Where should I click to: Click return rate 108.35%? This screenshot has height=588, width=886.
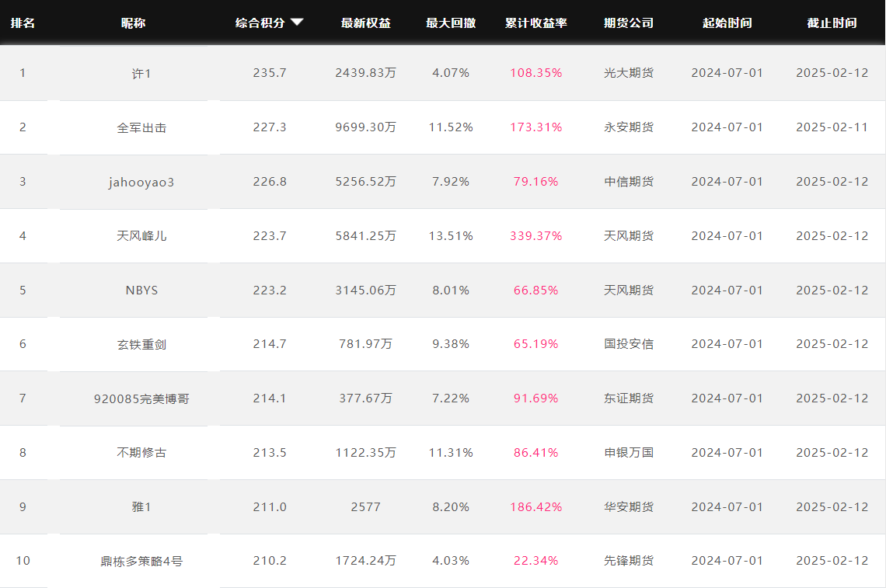point(535,73)
